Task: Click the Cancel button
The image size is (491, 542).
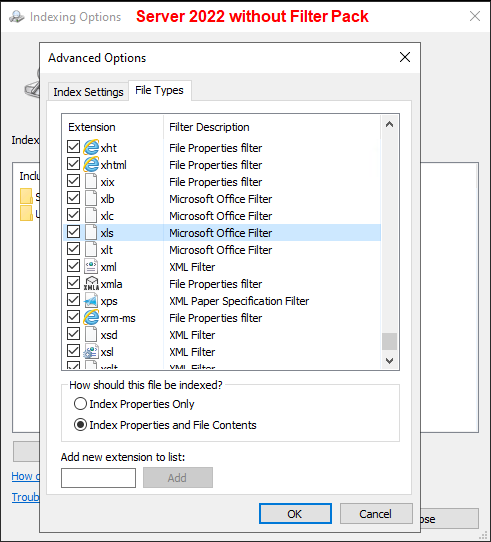Action: [376, 514]
